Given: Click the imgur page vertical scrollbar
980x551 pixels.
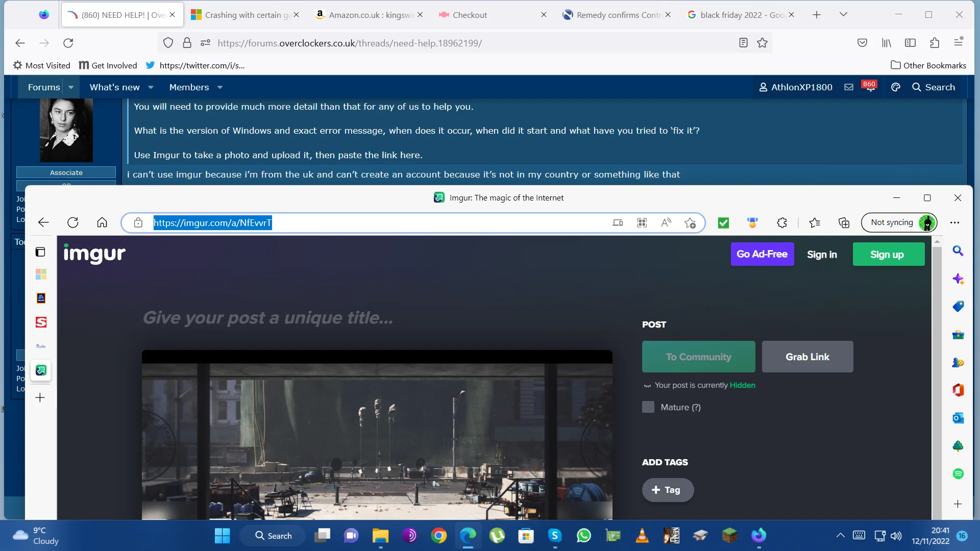Looking at the screenshot, I should tap(937, 378).
